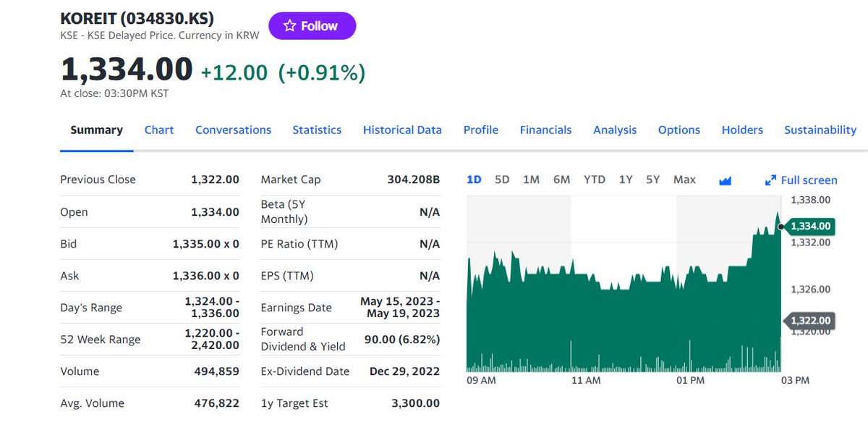Click the Day's Range label
The width and height of the screenshot is (868, 446).
(x=91, y=308)
